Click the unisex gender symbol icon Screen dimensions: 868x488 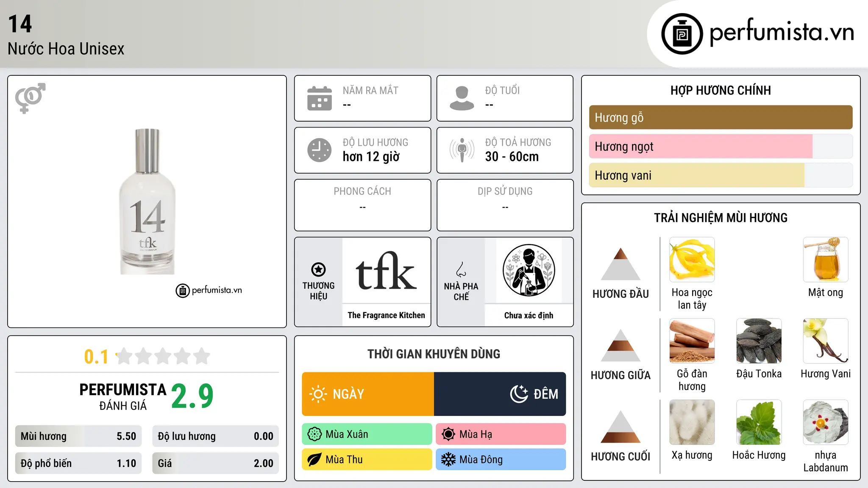coord(30,98)
